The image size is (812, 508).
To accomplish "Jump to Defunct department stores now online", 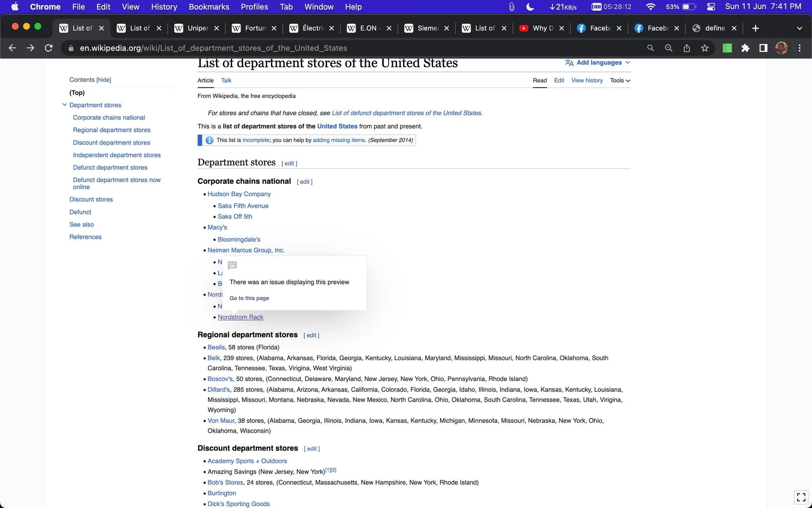I will [x=117, y=183].
